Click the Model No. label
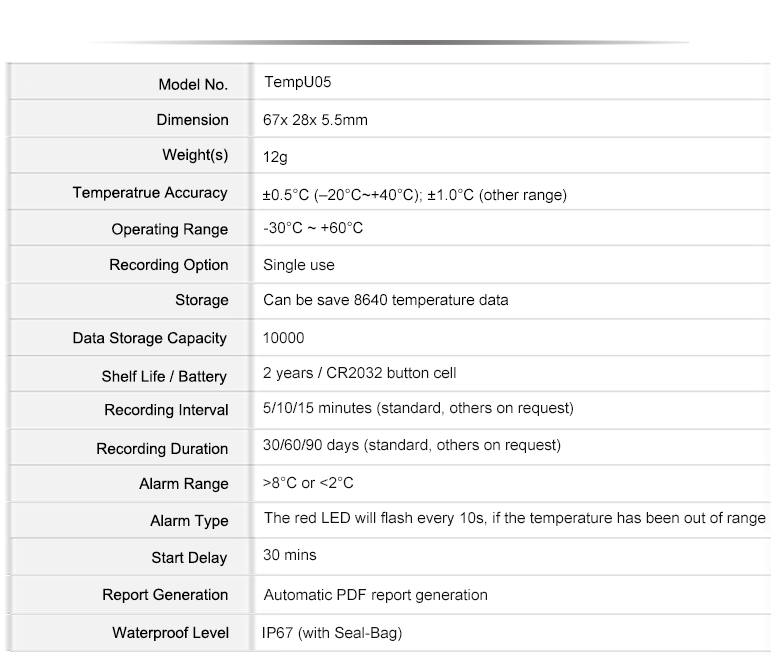 tap(193, 84)
